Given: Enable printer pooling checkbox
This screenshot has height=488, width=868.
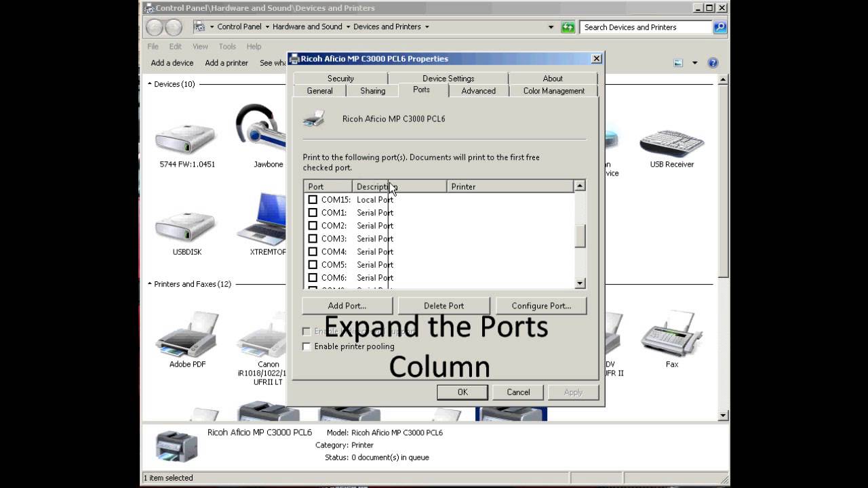Looking at the screenshot, I should pos(307,346).
